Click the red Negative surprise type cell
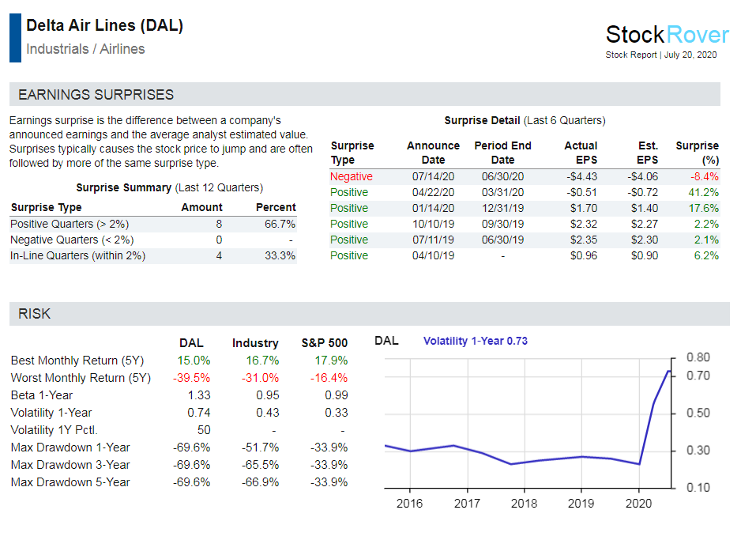756x540 pixels. coord(351,176)
